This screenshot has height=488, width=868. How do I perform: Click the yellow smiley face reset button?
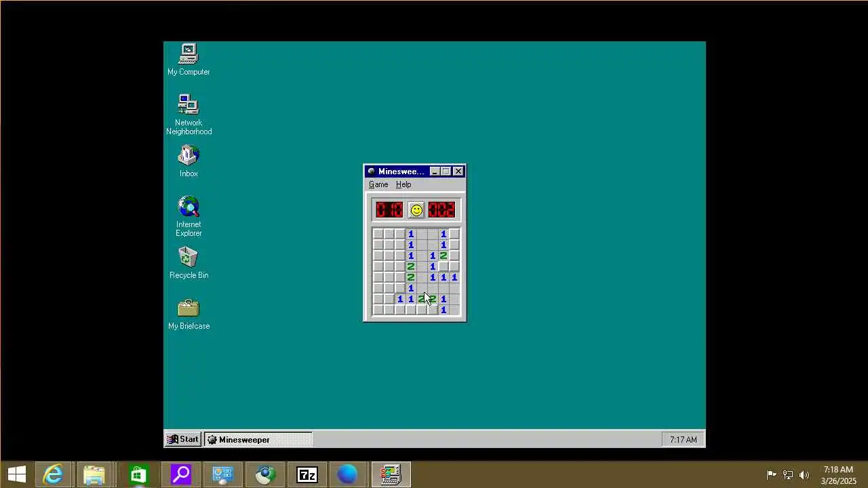pos(416,210)
